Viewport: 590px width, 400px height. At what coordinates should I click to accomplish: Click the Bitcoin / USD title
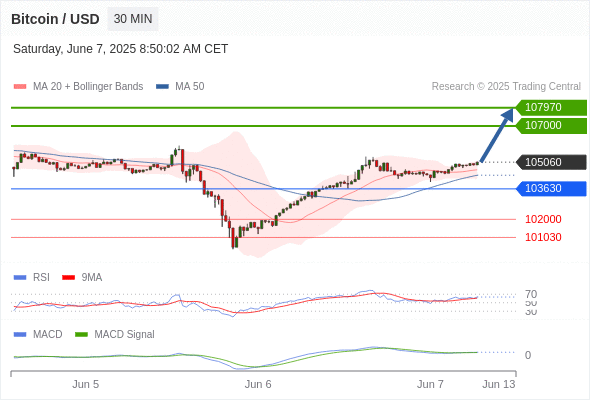point(55,19)
